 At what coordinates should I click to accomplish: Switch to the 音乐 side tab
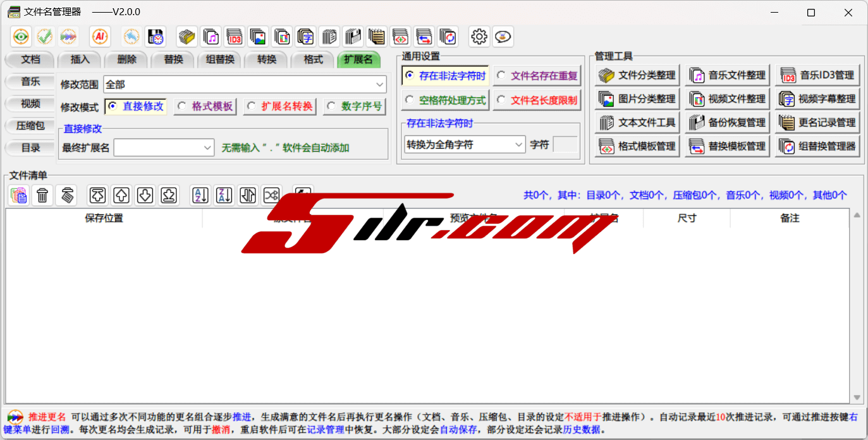tap(30, 82)
